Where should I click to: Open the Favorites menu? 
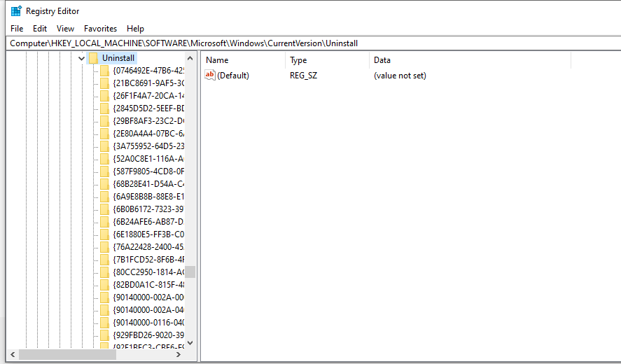tap(100, 29)
